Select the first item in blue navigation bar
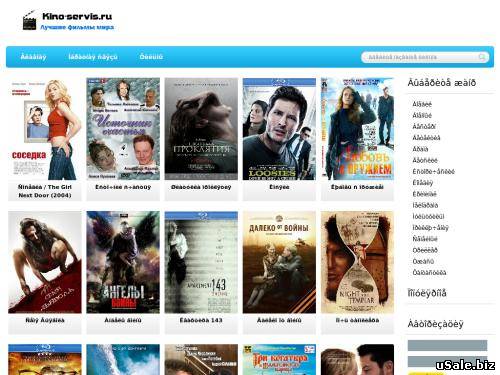Image resolution: width=500 pixels, height=375 pixels. [33, 57]
